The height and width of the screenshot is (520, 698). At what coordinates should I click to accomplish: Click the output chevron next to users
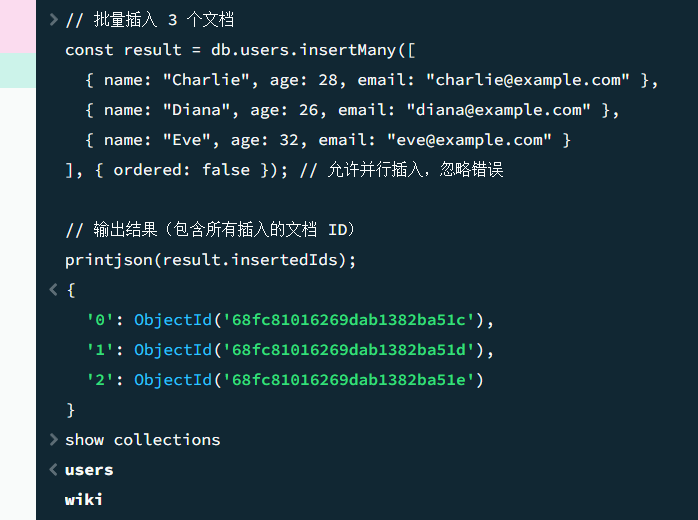click(x=53, y=470)
